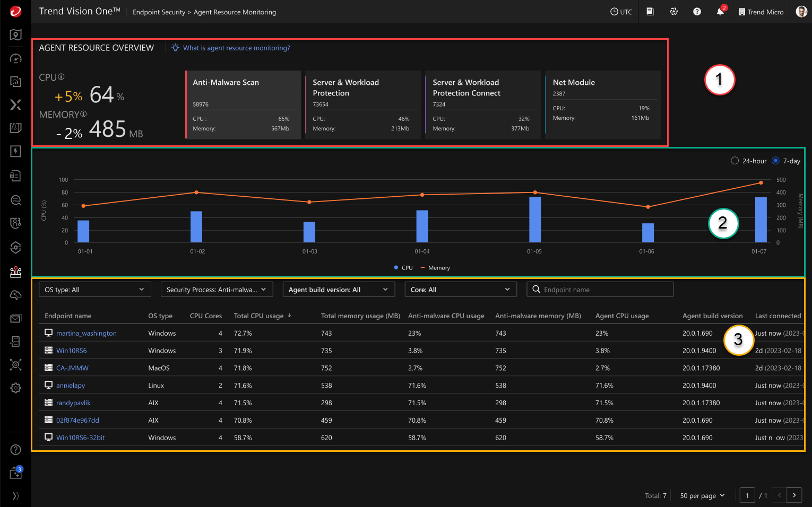Screen dimensions: 812x507
Task: Select the Anti-Malware Scan card
Action: (243, 104)
